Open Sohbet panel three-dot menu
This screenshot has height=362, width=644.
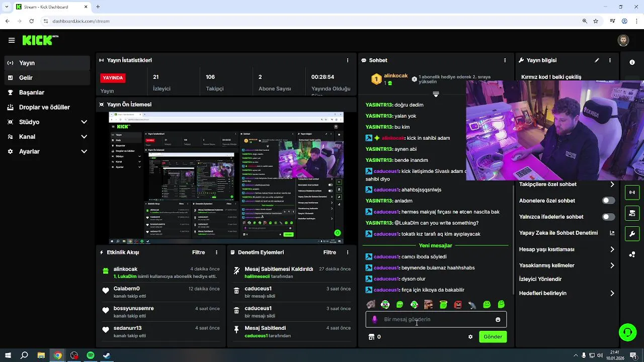click(505, 60)
